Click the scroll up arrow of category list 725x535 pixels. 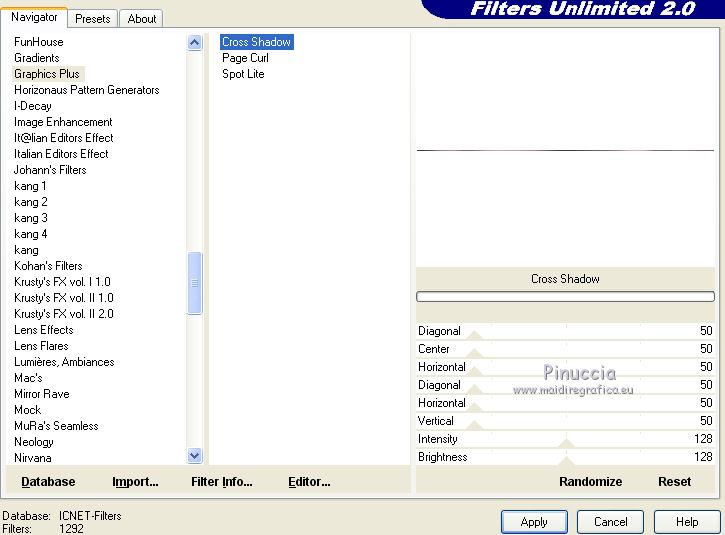(195, 43)
